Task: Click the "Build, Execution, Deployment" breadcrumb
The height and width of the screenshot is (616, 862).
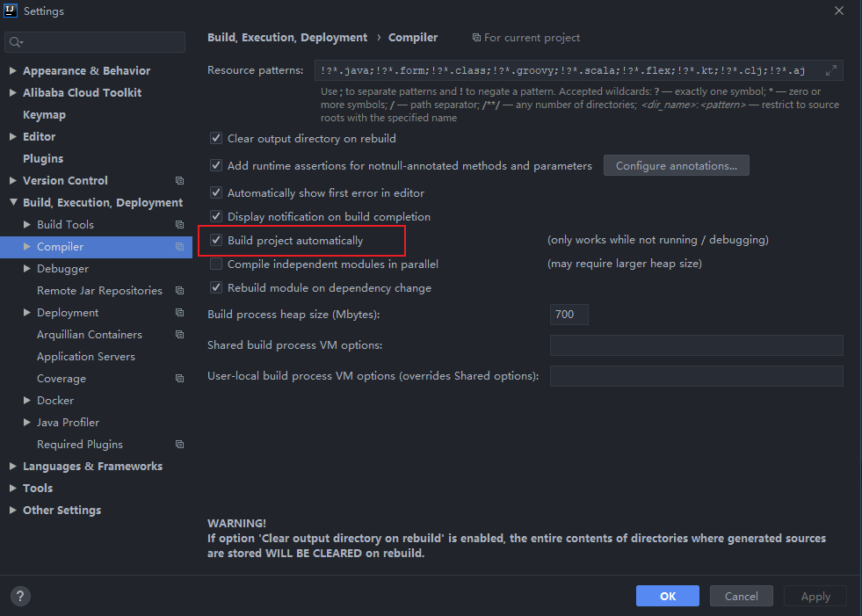Action: 286,37
